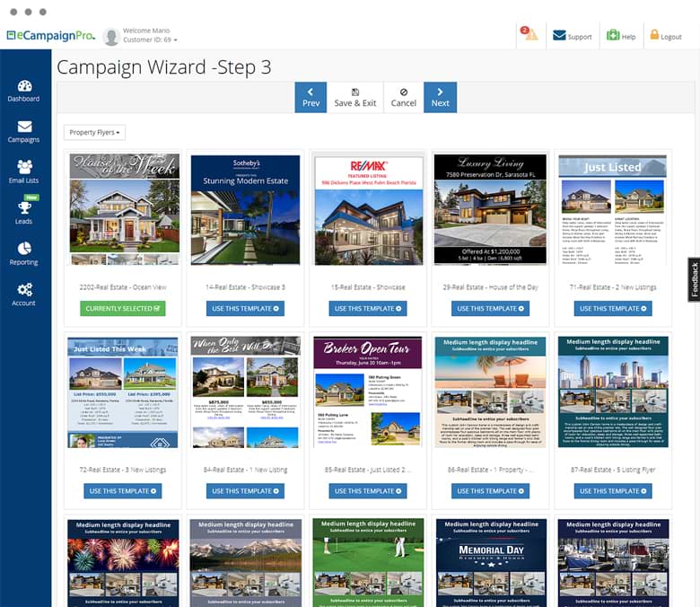The image size is (700, 607).
Task: Click Currently Selected on Ocean View template
Action: point(123,308)
